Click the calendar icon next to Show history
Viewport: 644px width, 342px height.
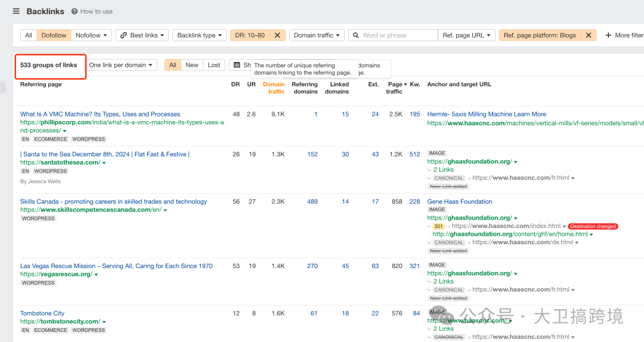coord(237,65)
